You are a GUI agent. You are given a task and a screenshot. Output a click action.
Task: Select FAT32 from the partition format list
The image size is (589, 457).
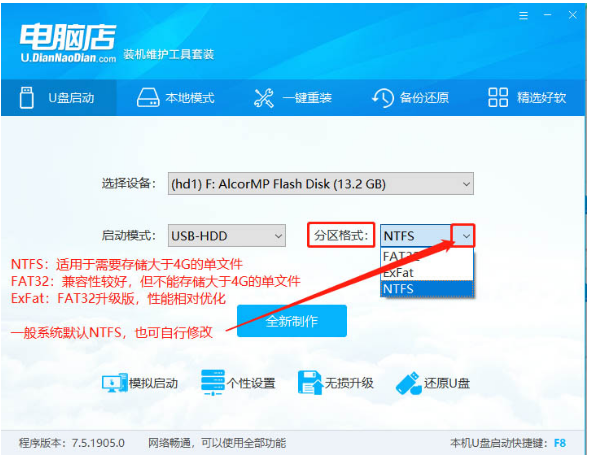tap(427, 256)
